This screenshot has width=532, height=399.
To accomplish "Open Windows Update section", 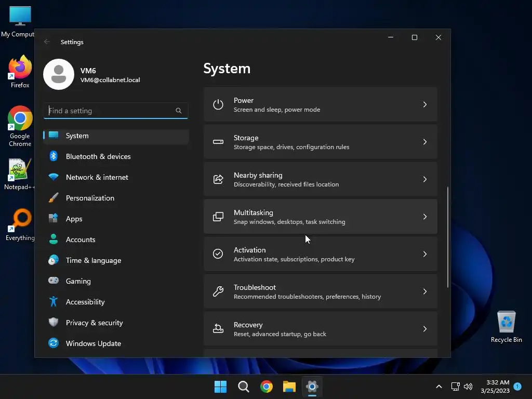I will (116, 343).
